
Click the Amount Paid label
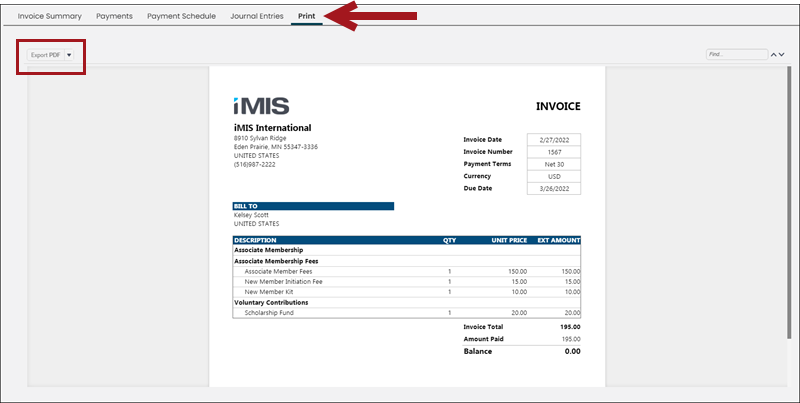pyautogui.click(x=483, y=339)
